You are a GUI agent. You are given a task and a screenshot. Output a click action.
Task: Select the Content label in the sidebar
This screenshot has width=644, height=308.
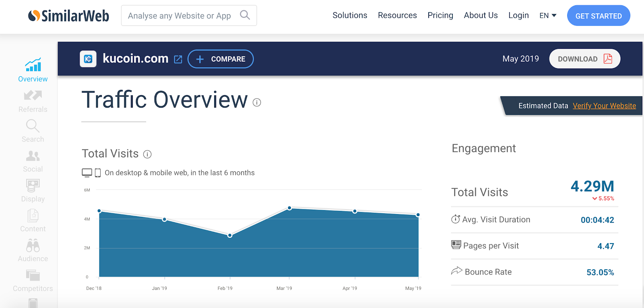coord(33,229)
